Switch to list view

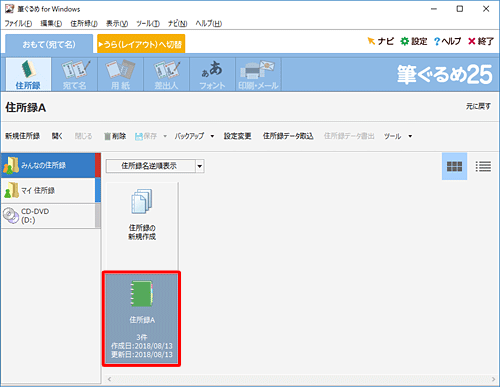pos(483,166)
